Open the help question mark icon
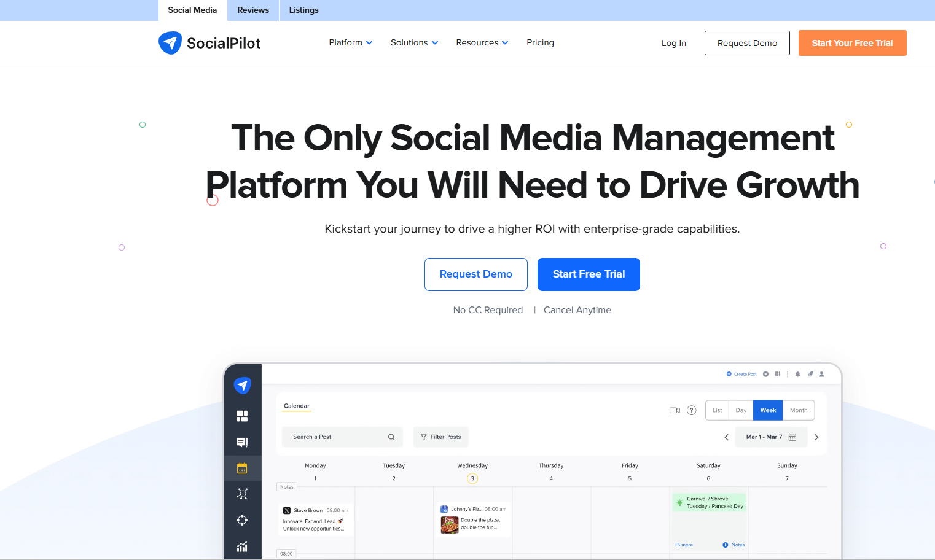 pyautogui.click(x=691, y=410)
